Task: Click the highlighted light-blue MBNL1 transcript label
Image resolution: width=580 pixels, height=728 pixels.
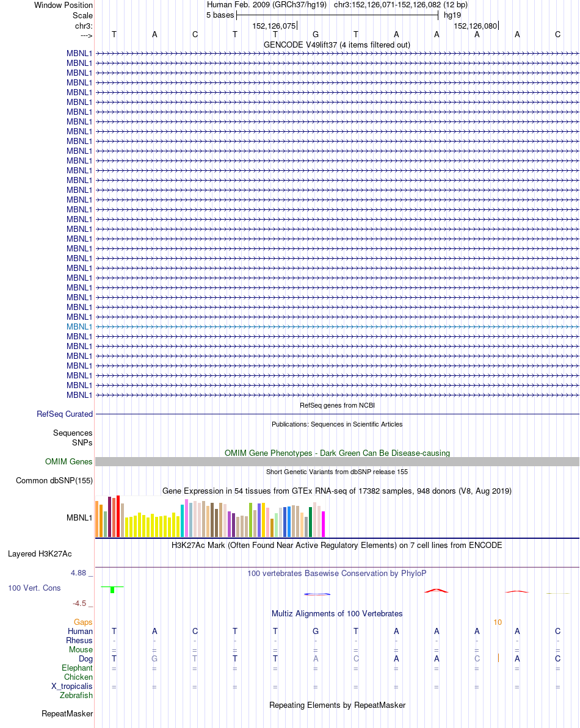Action: click(79, 327)
